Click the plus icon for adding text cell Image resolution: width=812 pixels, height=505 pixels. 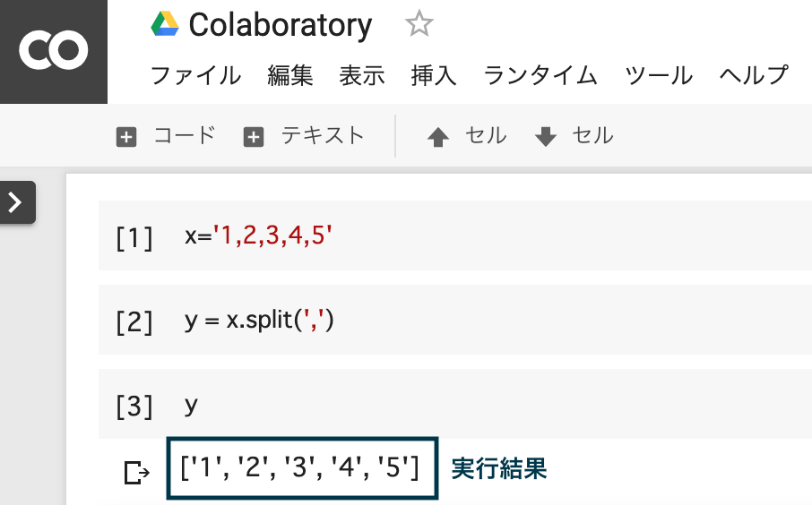(255, 137)
